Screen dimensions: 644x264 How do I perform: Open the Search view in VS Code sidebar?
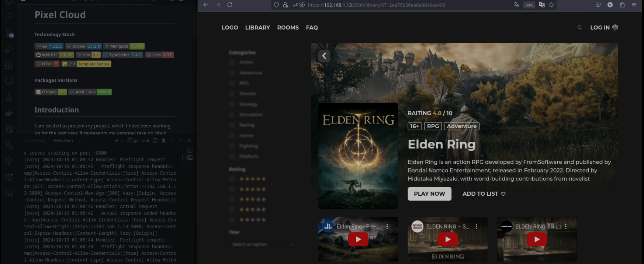(9, 17)
